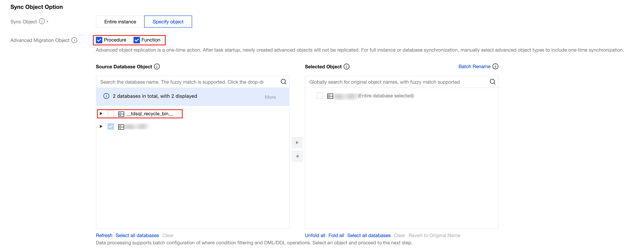Check the __tdsql_recycle_bin__ database checkbox
644x252 pixels.
pos(111,114)
